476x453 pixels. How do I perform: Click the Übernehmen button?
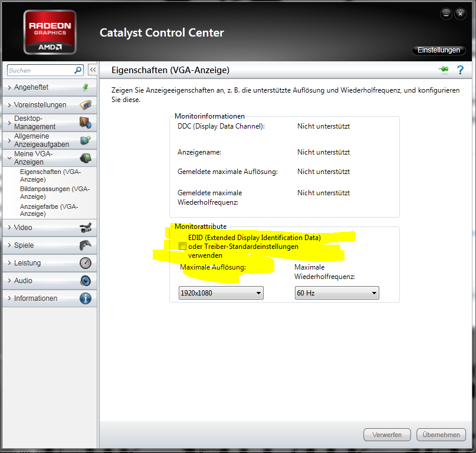click(x=441, y=435)
